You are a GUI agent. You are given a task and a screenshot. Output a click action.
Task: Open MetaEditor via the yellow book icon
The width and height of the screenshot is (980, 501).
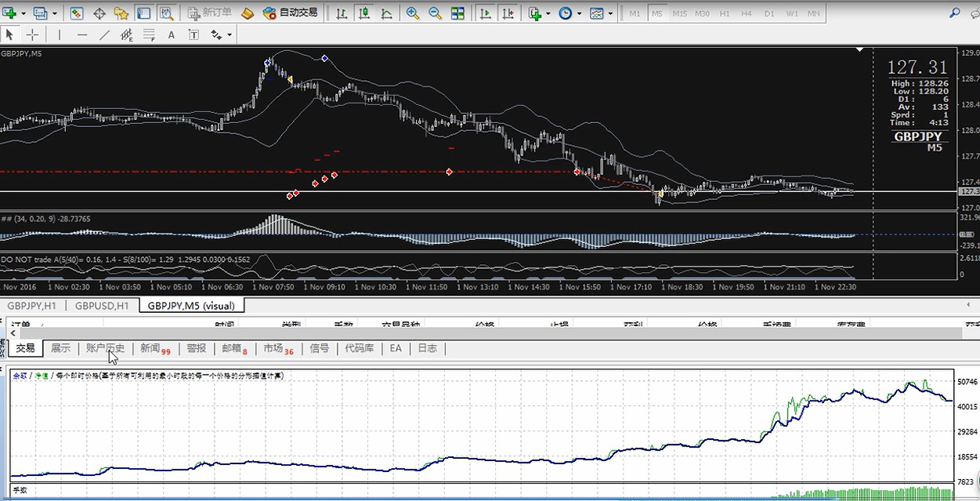click(x=247, y=13)
